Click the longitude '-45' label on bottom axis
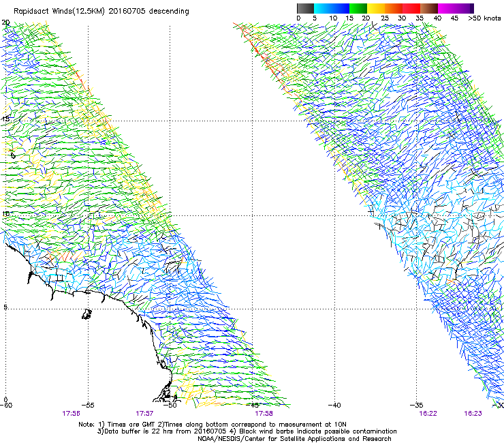 pyautogui.click(x=252, y=406)
